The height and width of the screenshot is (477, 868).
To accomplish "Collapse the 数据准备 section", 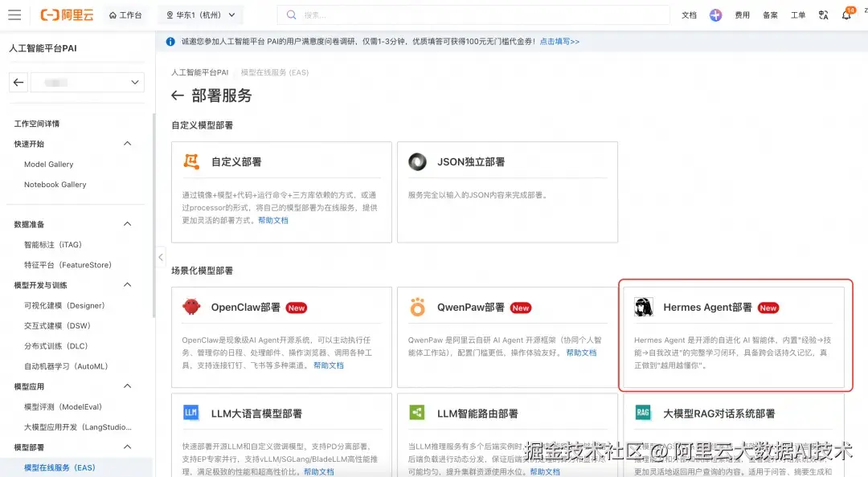I will pyautogui.click(x=127, y=224).
